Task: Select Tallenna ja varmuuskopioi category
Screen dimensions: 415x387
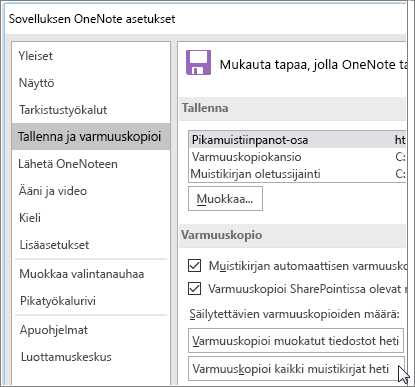Action: 91,136
